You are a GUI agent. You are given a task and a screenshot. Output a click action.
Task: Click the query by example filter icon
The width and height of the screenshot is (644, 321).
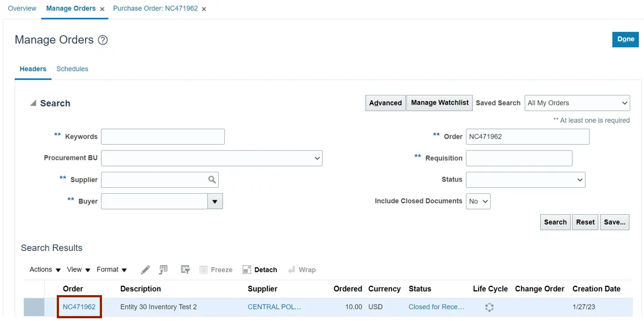click(x=186, y=270)
